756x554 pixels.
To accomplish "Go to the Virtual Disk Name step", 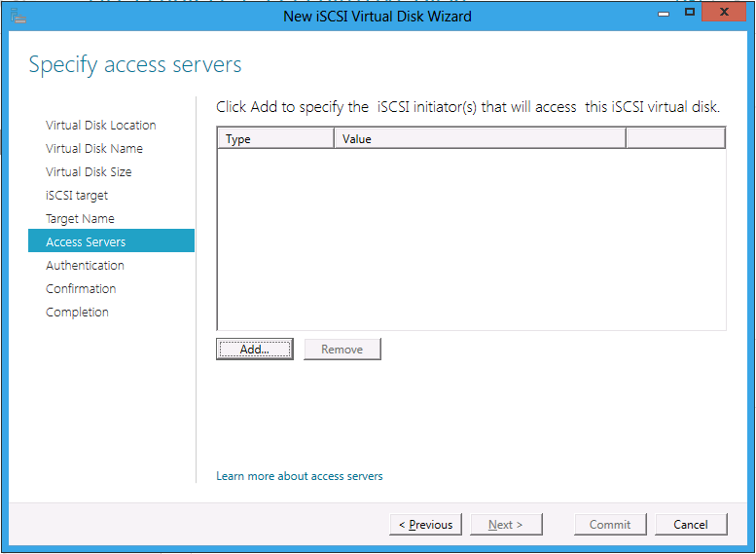I will tap(94, 149).
